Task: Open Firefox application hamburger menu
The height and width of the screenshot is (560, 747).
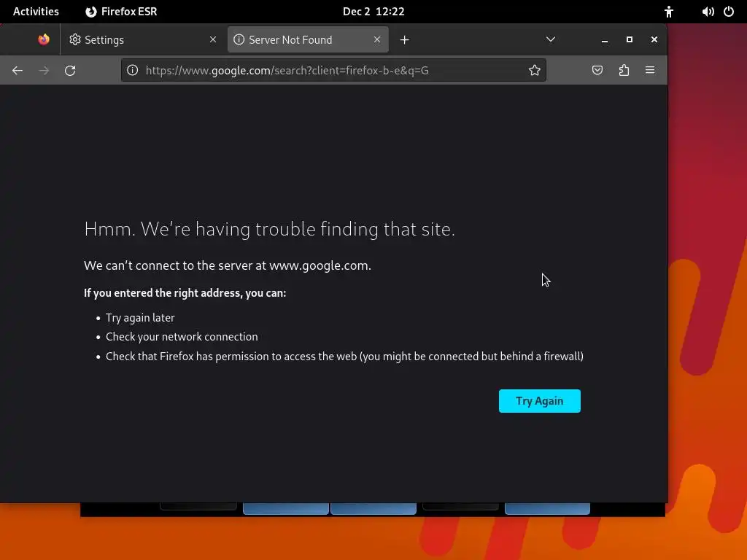Action: pyautogui.click(x=650, y=71)
